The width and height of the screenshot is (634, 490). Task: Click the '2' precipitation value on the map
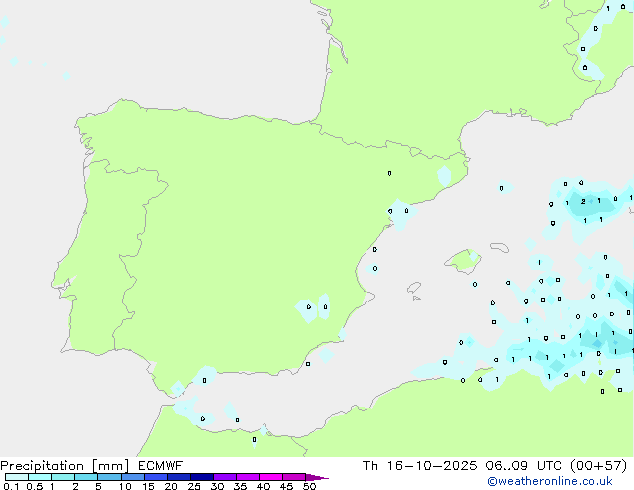point(583,201)
